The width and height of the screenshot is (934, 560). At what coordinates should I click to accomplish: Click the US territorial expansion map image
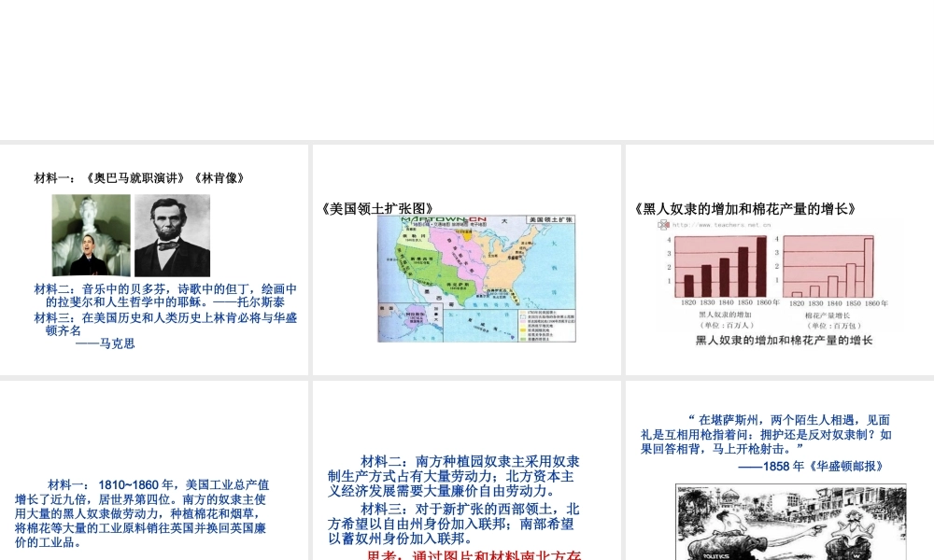point(476,278)
